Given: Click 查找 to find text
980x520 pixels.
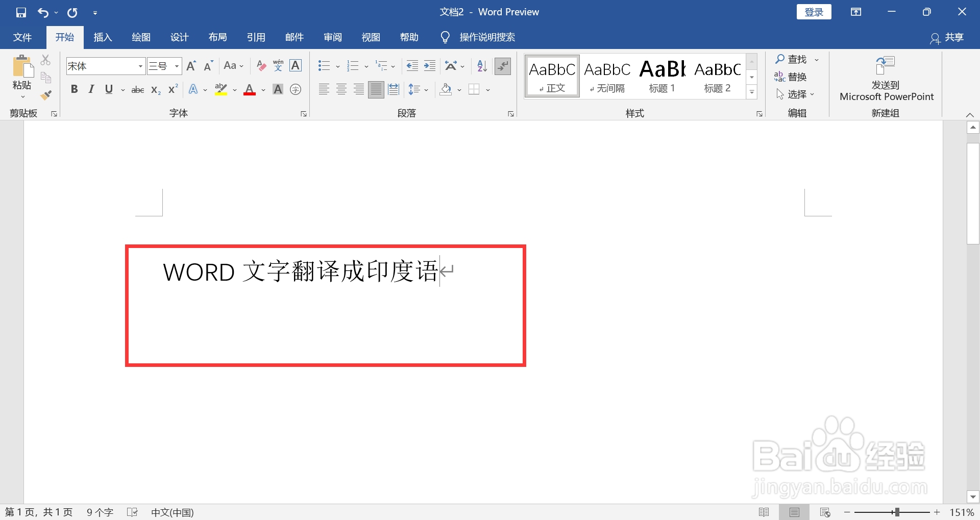Looking at the screenshot, I should (792, 60).
